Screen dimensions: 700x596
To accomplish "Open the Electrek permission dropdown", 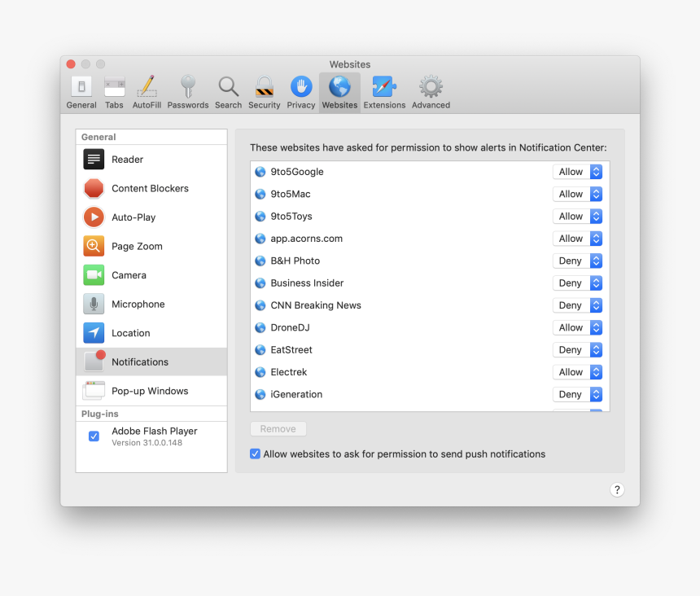I will click(578, 372).
